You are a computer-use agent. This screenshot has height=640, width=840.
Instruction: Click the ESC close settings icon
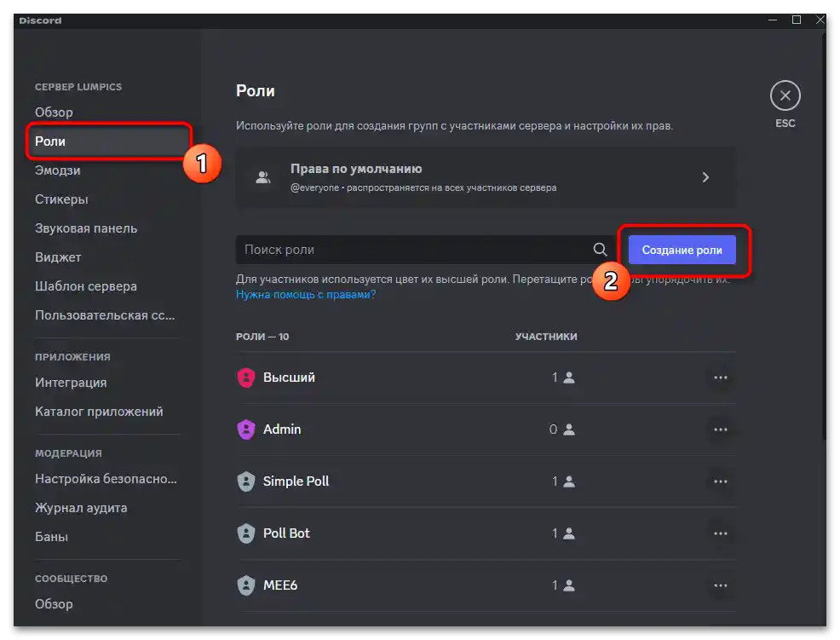[x=785, y=96]
